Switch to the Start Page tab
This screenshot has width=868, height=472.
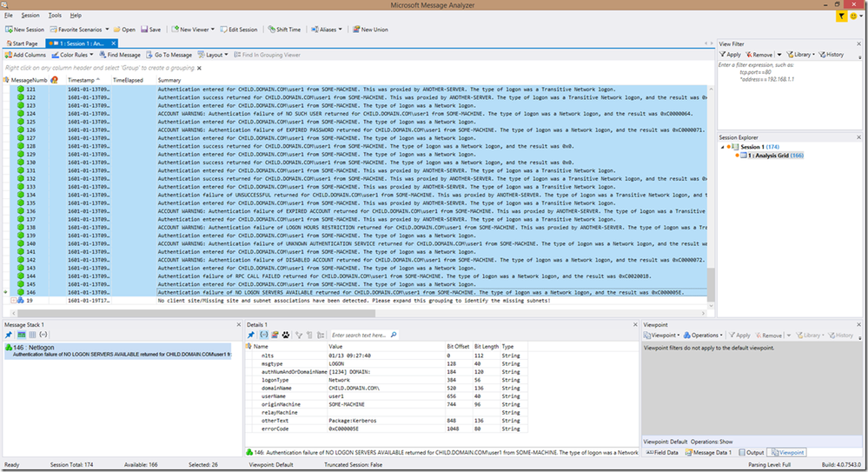(22, 43)
